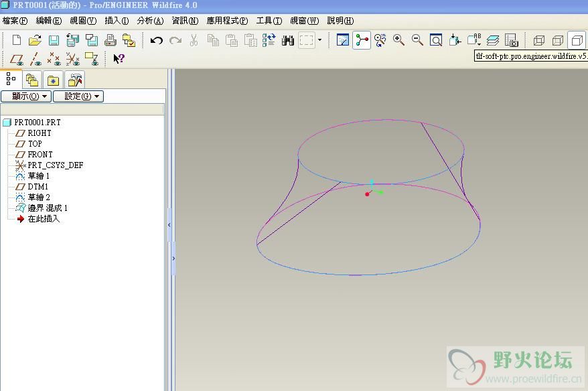Toggle datum points visibility
The width and height of the screenshot is (588, 391).
54,59
